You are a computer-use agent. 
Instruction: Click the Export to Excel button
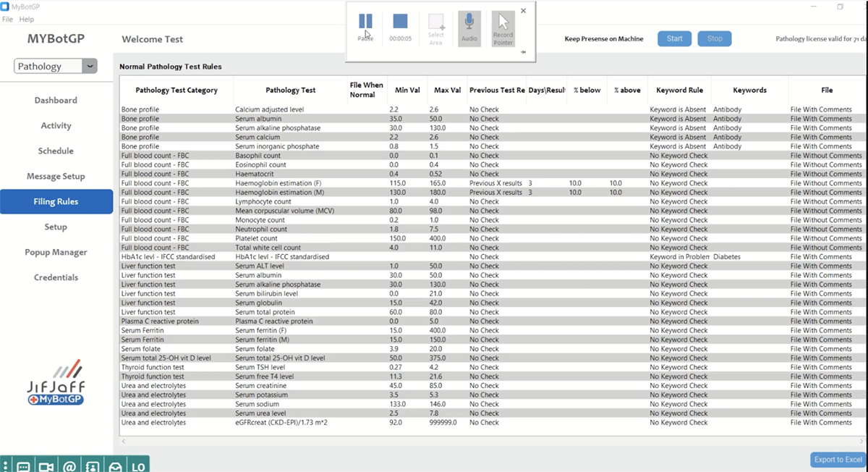pos(838,460)
